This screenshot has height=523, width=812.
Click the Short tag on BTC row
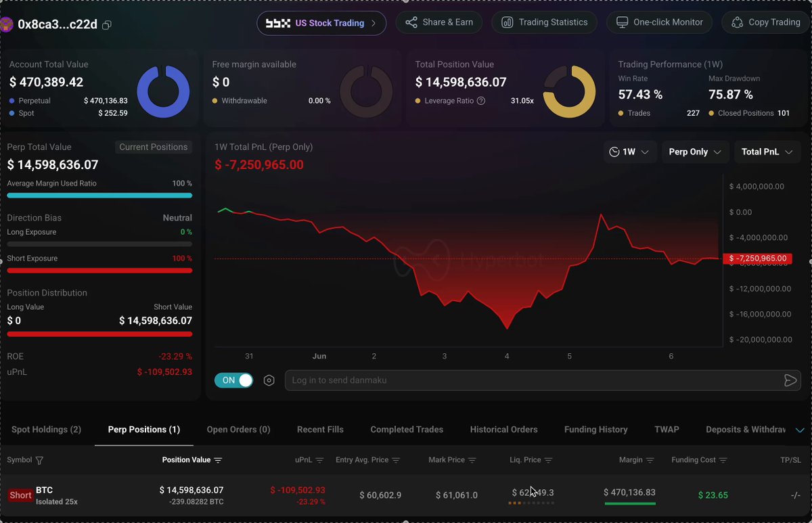click(x=20, y=495)
